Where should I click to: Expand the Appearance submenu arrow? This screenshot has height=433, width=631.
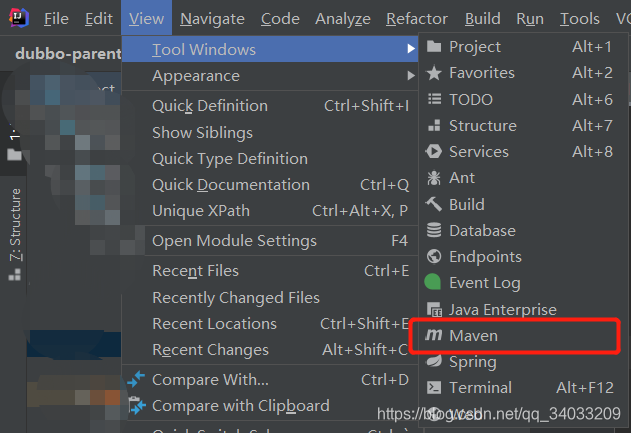pyautogui.click(x=410, y=75)
